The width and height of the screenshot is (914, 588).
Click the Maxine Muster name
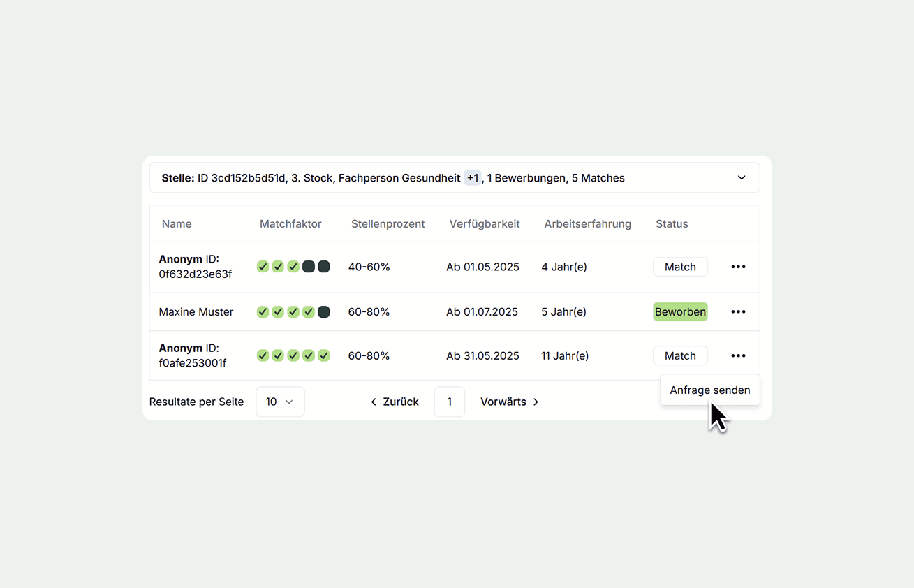coord(196,312)
